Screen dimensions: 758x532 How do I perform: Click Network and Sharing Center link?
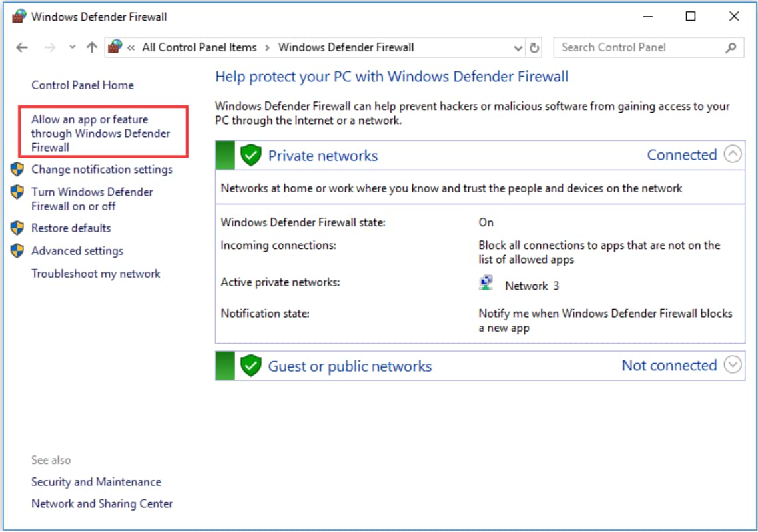(x=101, y=504)
